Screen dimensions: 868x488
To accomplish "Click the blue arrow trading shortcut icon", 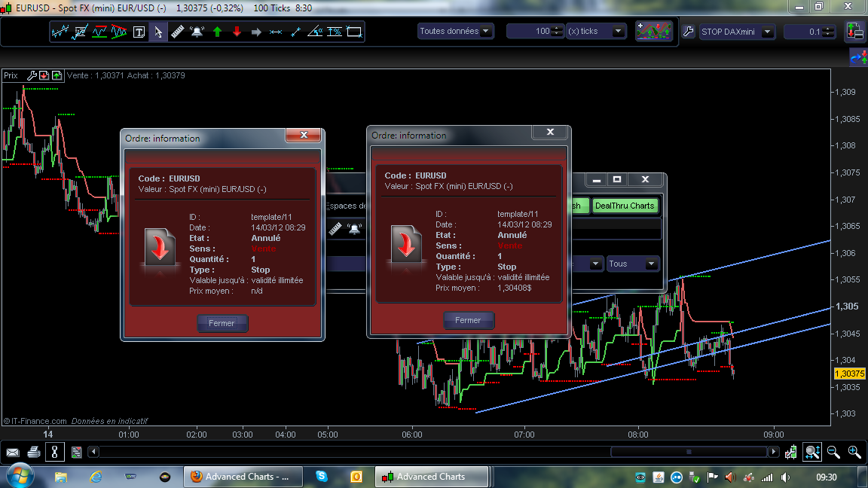I will coord(859,57).
